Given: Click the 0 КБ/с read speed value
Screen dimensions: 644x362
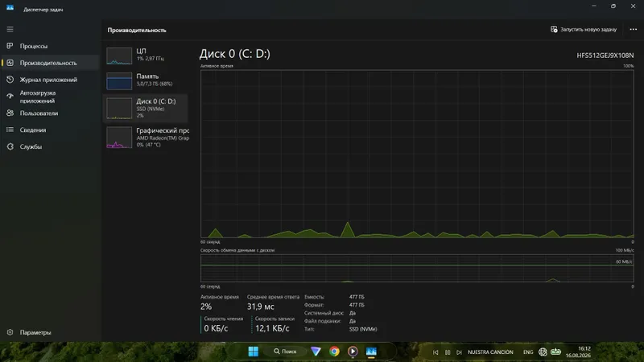Looking at the screenshot, I should click(216, 328).
